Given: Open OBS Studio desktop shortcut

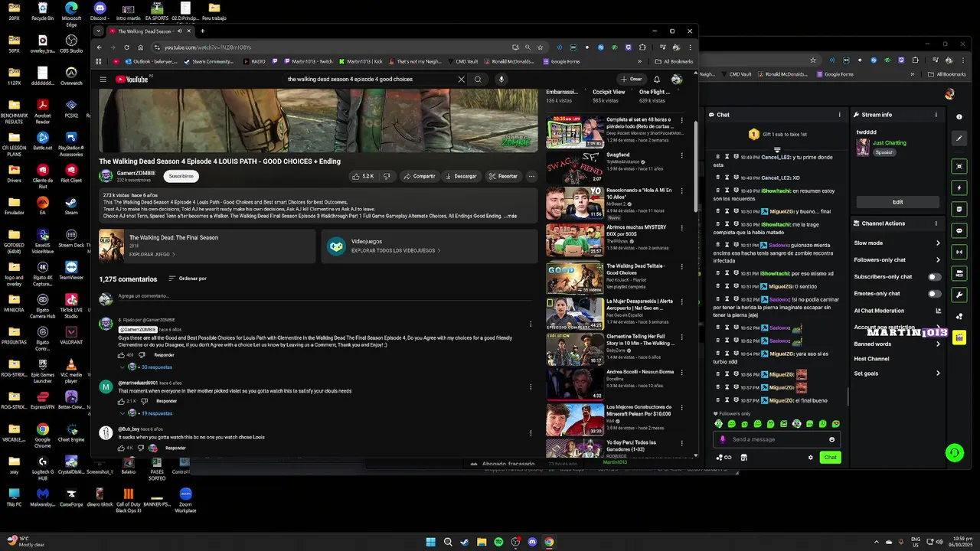Looking at the screenshot, I should pos(71,44).
